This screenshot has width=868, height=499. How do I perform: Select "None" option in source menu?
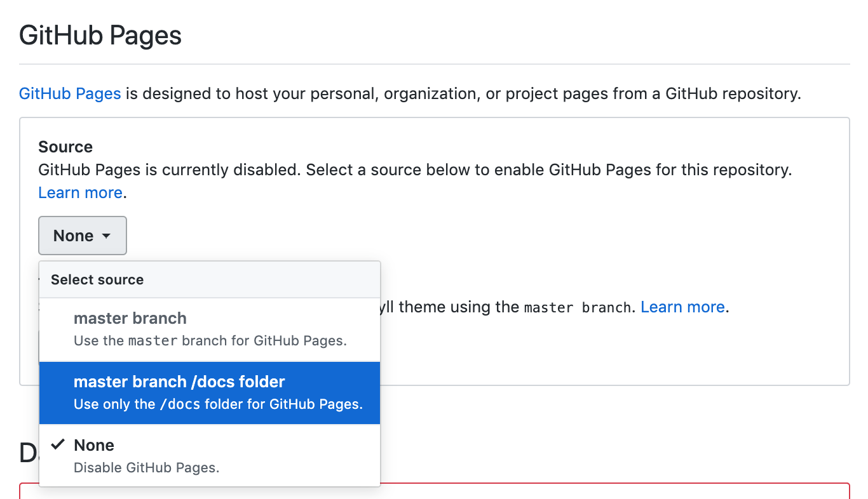pos(94,445)
